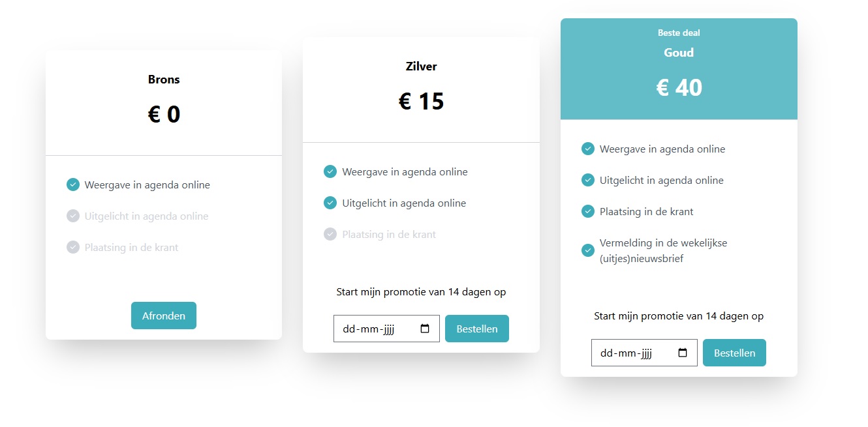Click greyed checkmark beside Zilver 'Plaatsing in de krant'
868x427 pixels.
coord(330,234)
